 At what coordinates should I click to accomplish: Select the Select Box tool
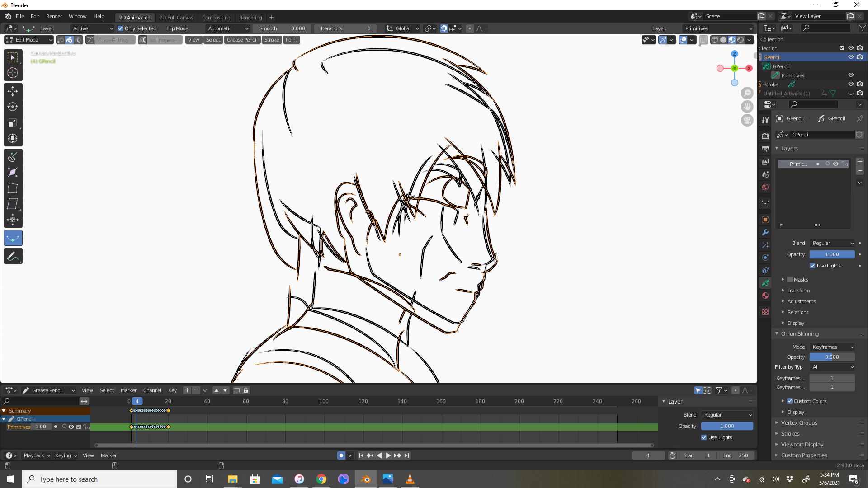[13, 57]
